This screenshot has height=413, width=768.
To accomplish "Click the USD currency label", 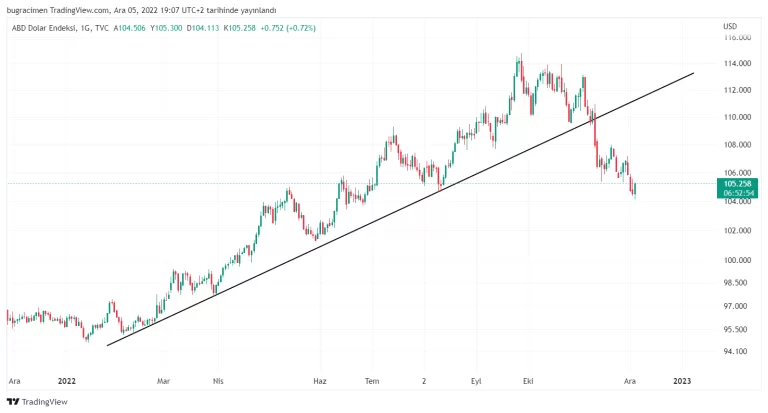I will [x=730, y=26].
